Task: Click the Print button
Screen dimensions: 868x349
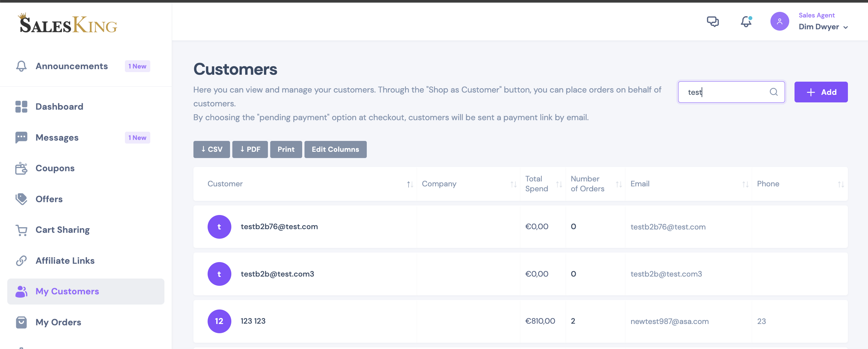Action: [286, 149]
